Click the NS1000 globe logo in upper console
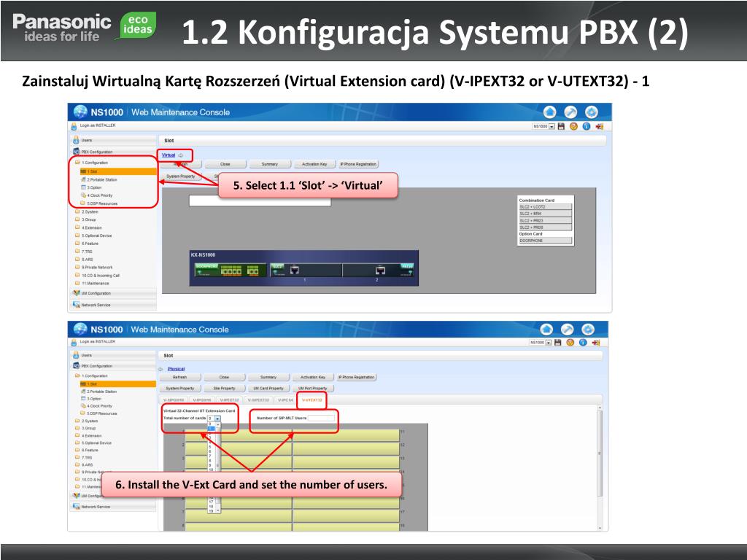This screenshot has height=560, width=747. coord(80,112)
